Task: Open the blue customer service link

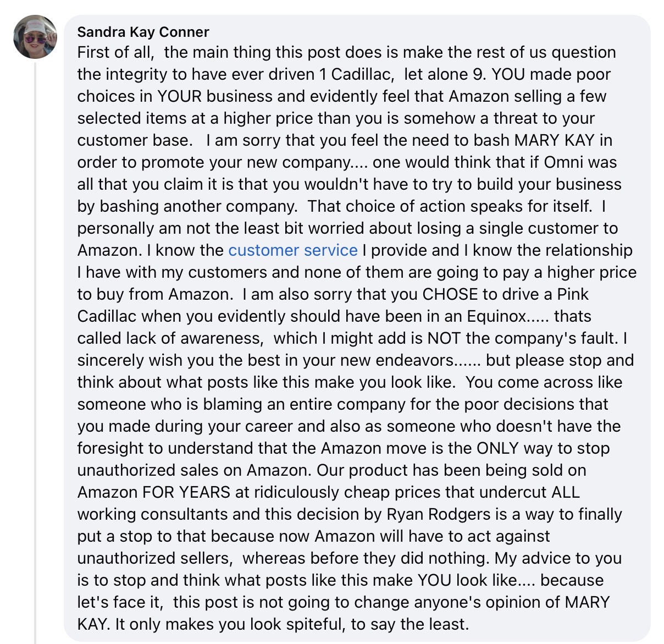Action: tap(292, 250)
